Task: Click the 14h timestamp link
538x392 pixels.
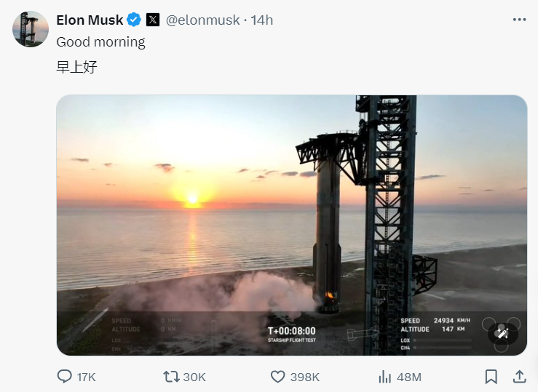Action: (x=261, y=20)
